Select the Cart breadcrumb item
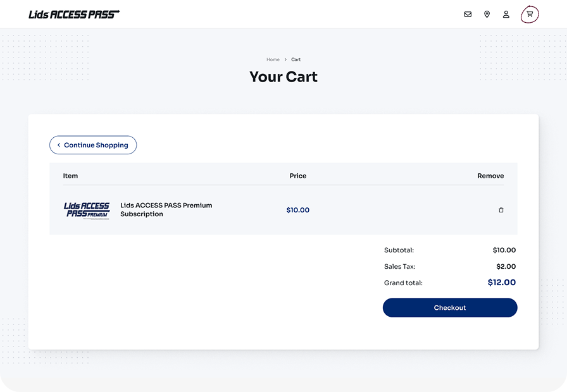 pyautogui.click(x=296, y=59)
